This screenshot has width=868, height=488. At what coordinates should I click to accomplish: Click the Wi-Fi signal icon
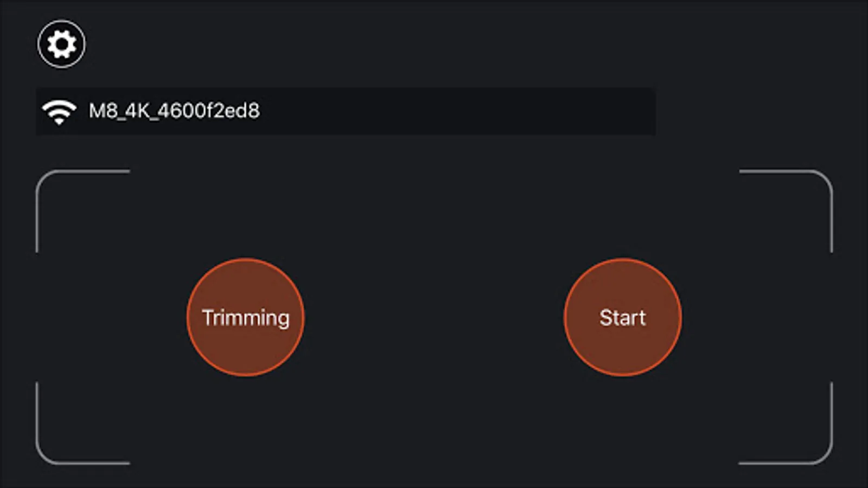[59, 112]
